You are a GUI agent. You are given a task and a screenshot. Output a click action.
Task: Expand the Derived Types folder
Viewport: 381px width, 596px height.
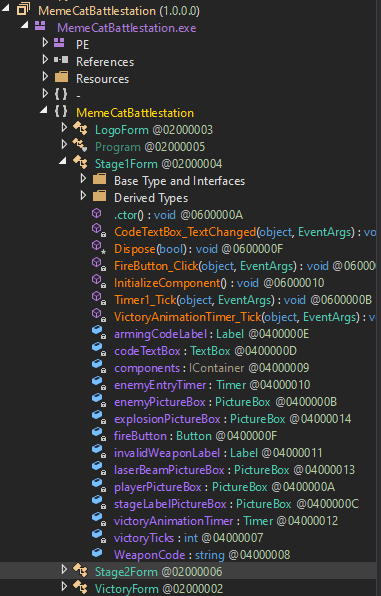pos(83,195)
